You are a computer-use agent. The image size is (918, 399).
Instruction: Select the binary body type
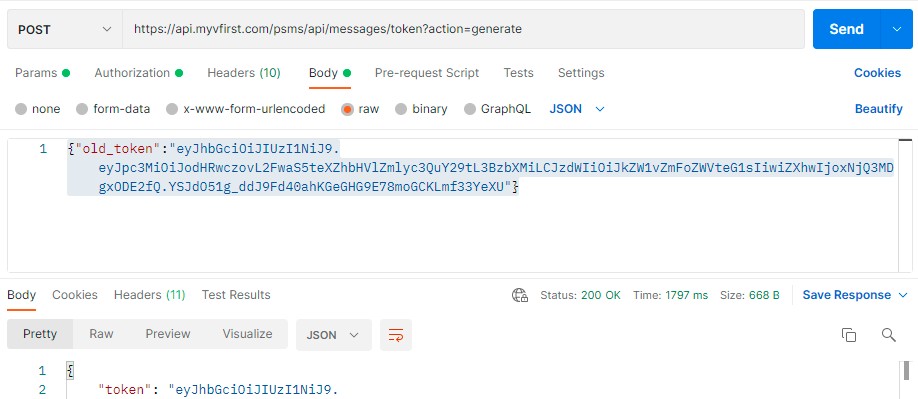[x=422, y=109]
